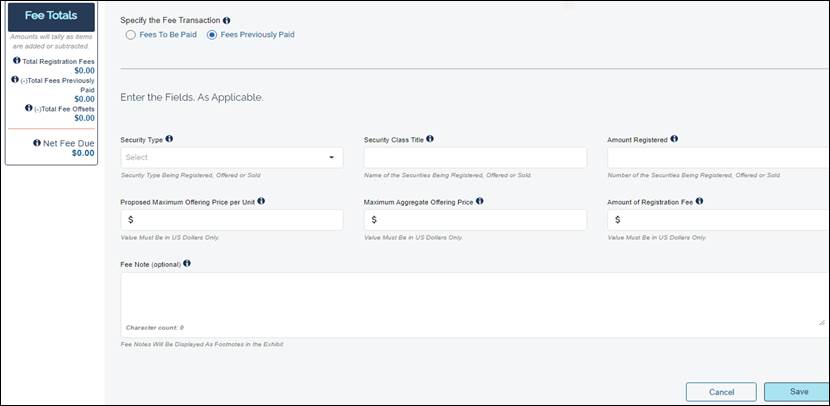830x406 pixels.
Task: Click info icon next to Total Registration Fees
Action: (x=17, y=61)
